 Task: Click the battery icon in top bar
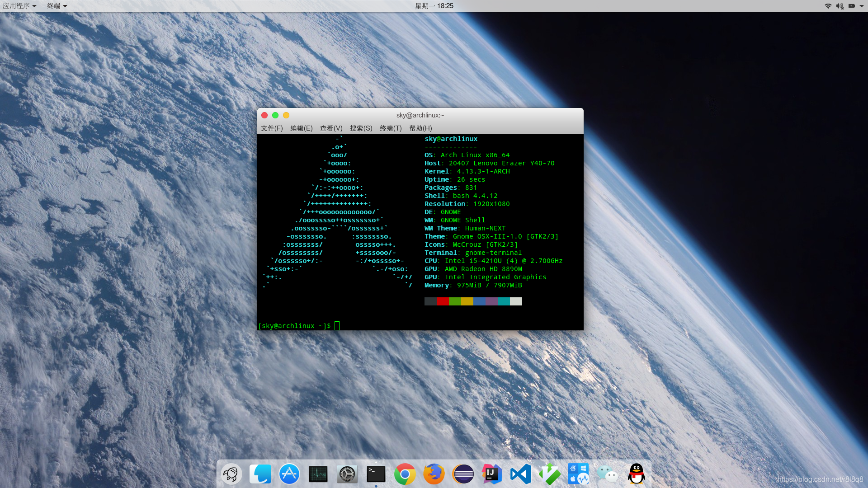point(852,6)
